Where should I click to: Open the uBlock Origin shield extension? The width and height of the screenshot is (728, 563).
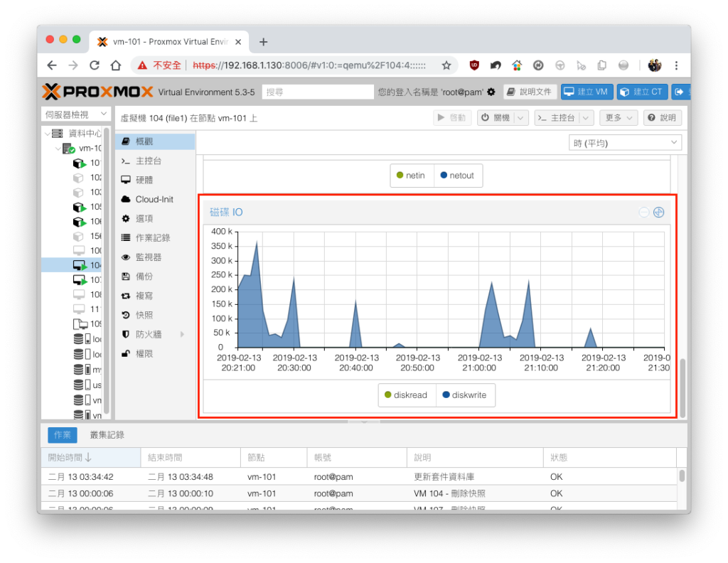tap(474, 65)
